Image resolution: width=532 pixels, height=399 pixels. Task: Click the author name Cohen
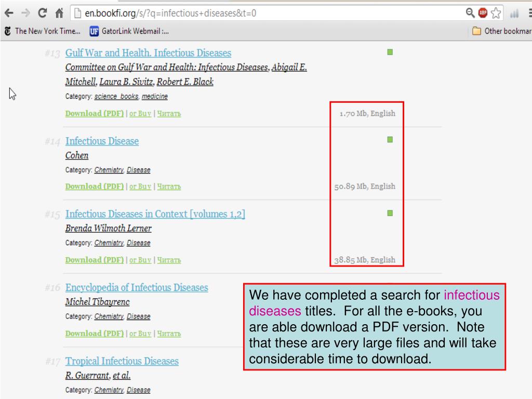click(77, 155)
